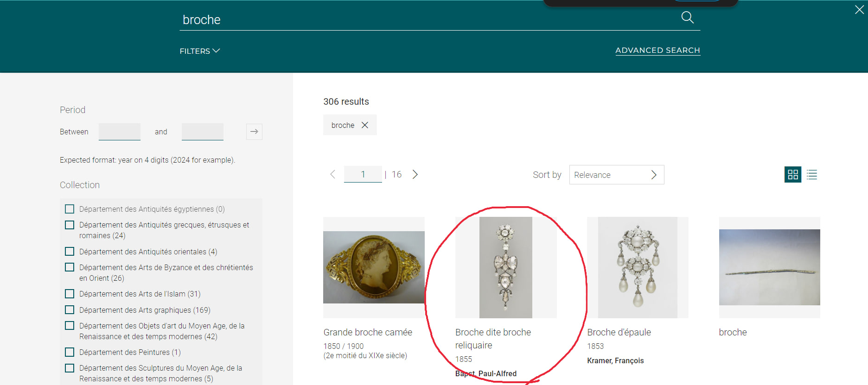Click artist name Kramer, François
The image size is (868, 385).
pyautogui.click(x=615, y=360)
